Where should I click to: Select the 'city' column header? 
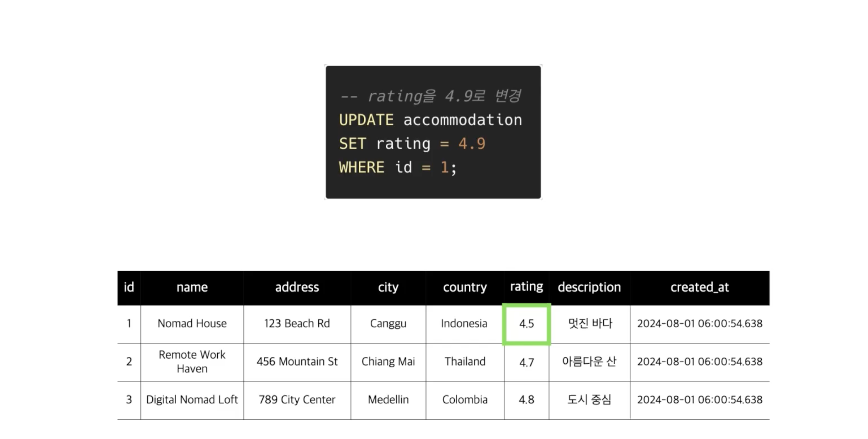click(x=388, y=288)
